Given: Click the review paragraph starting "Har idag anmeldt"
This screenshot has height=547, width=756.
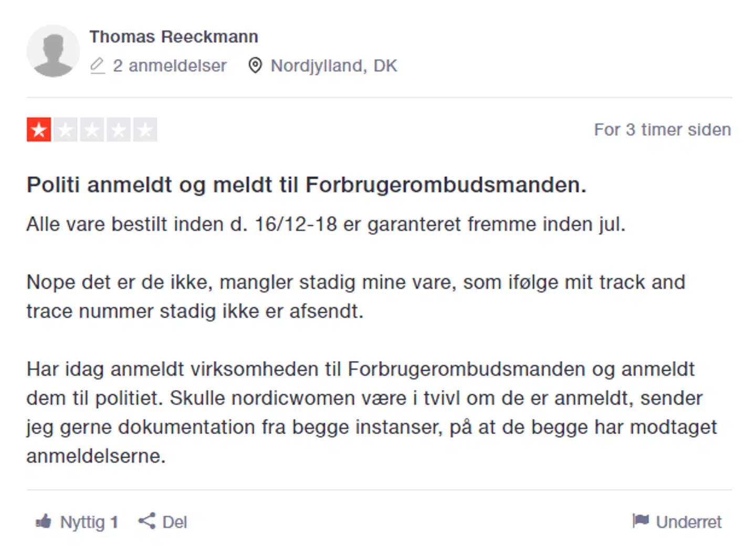Looking at the screenshot, I should click(367, 412).
